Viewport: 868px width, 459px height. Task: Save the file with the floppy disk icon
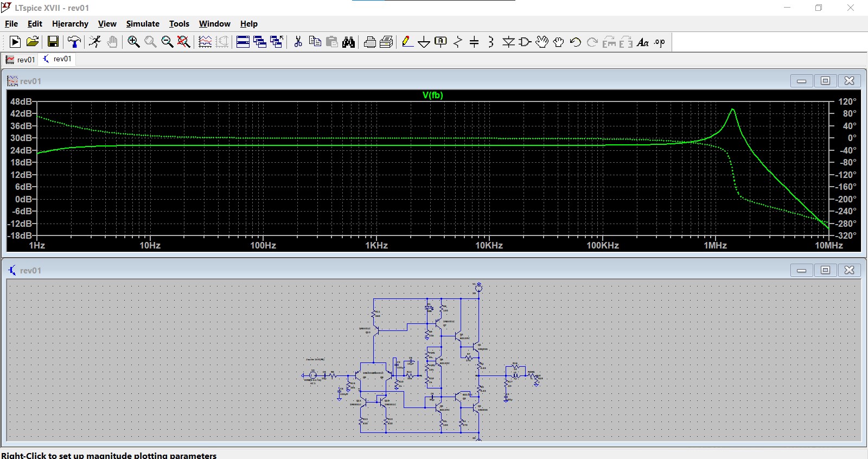(x=53, y=42)
